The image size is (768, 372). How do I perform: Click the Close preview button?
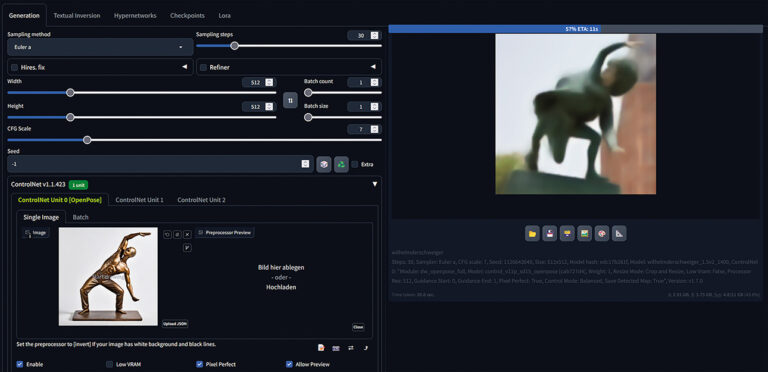click(358, 327)
